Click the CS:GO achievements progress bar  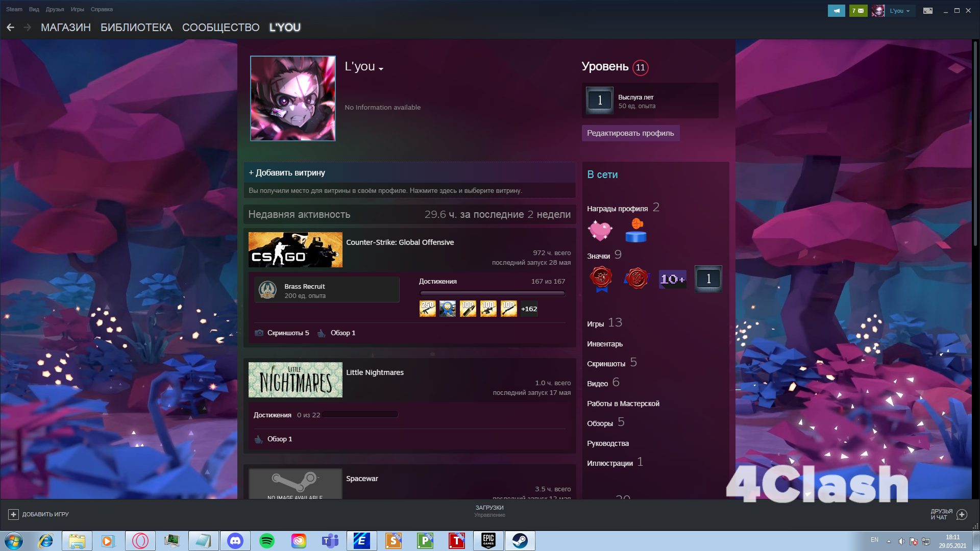(492, 293)
